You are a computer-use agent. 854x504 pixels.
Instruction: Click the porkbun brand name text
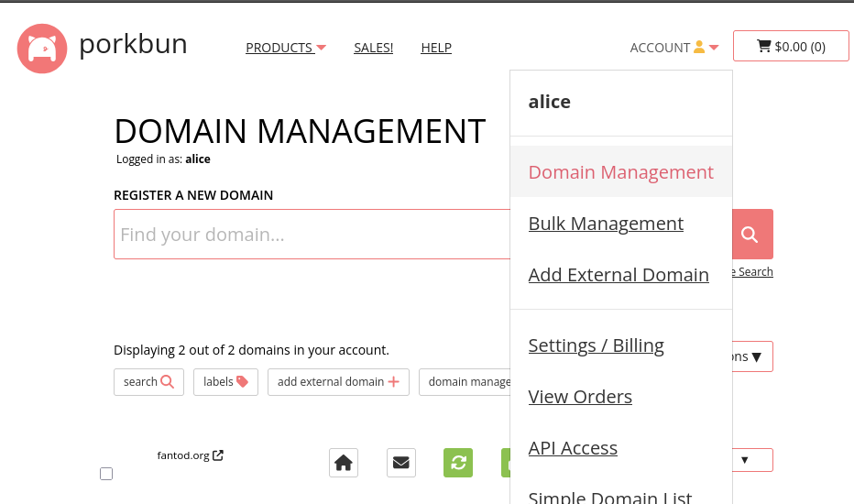tap(133, 44)
